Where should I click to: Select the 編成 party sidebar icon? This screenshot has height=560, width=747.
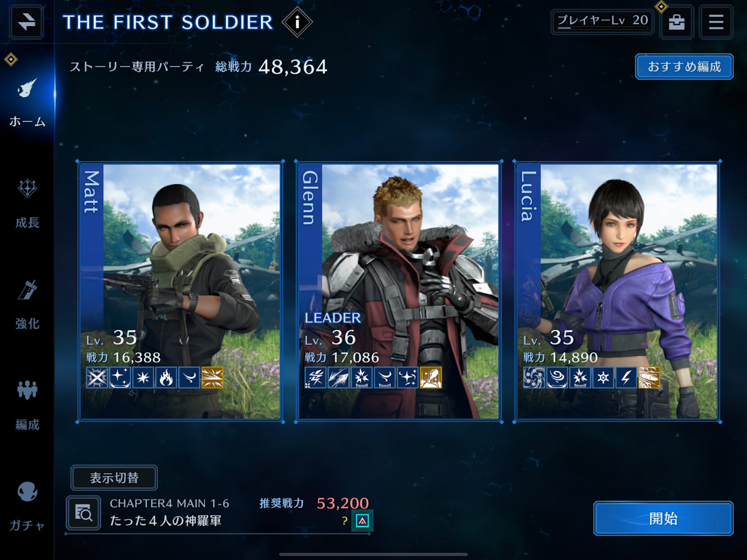coord(27,405)
